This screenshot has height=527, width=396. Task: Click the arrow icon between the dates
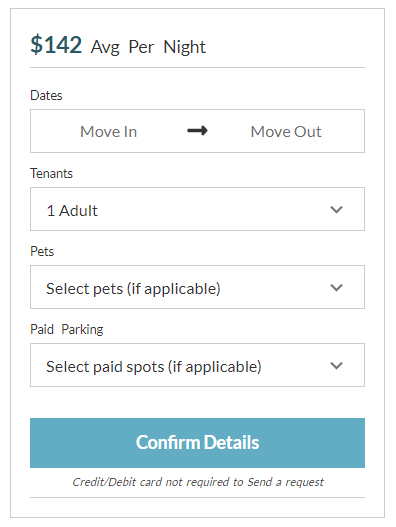click(197, 130)
